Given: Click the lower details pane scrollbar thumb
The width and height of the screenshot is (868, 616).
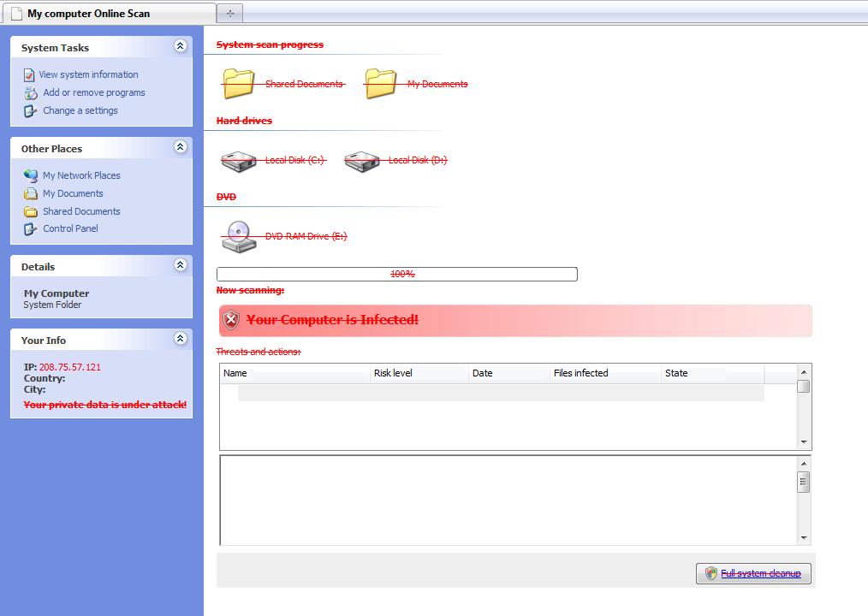Looking at the screenshot, I should [x=804, y=482].
